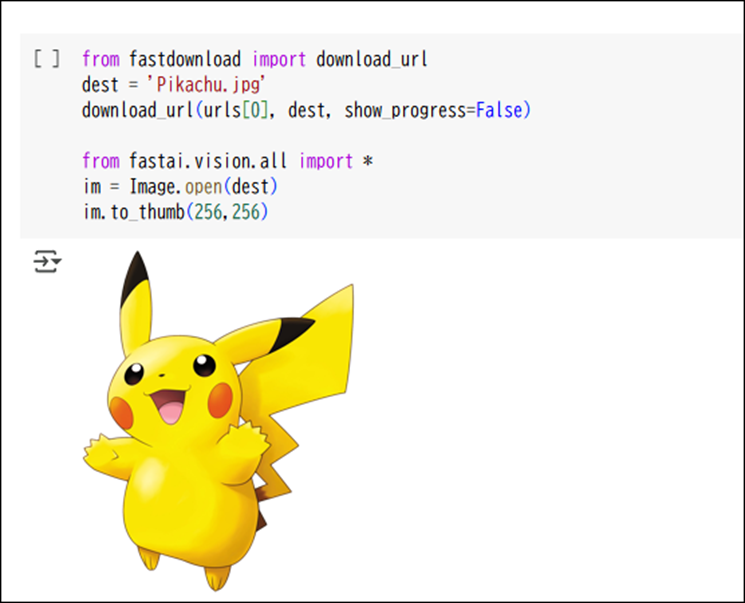Click the Pikachu output image
This screenshot has width=745, height=603.
[219, 421]
